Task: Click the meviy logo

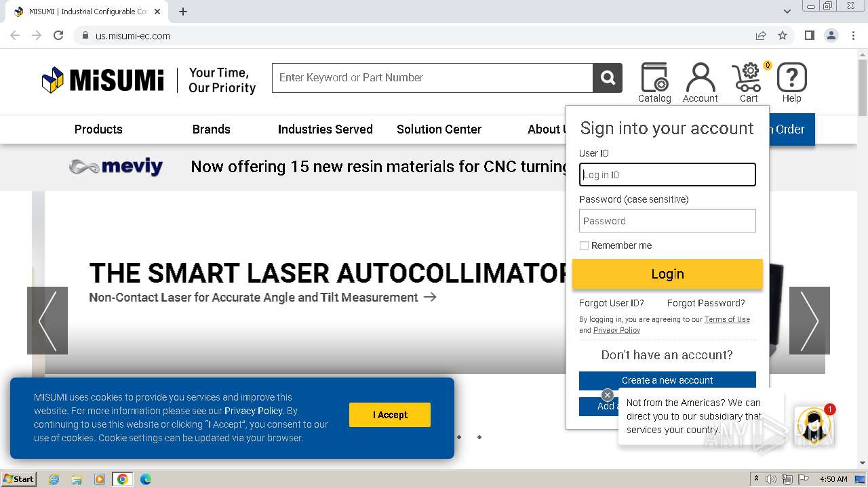Action: (116, 167)
